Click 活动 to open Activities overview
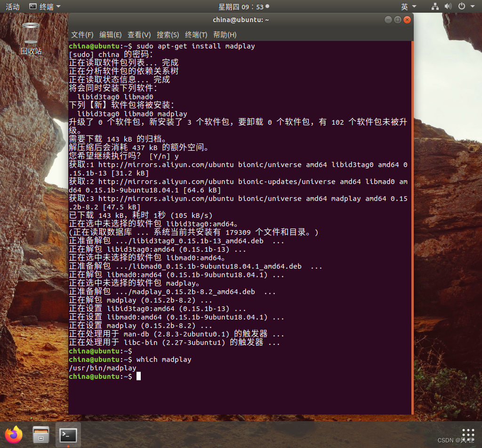Image resolution: width=482 pixels, height=448 pixels. point(12,6)
